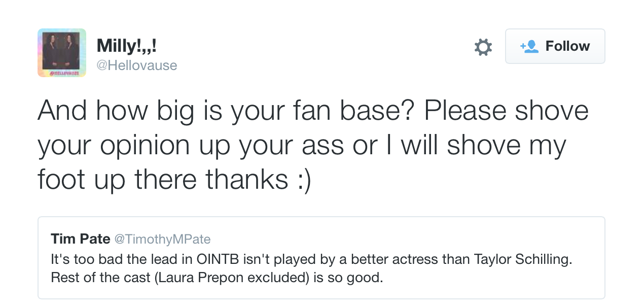This screenshot has width=644, height=306.
Task: Open Milly's profile picture
Action: pos(62,53)
